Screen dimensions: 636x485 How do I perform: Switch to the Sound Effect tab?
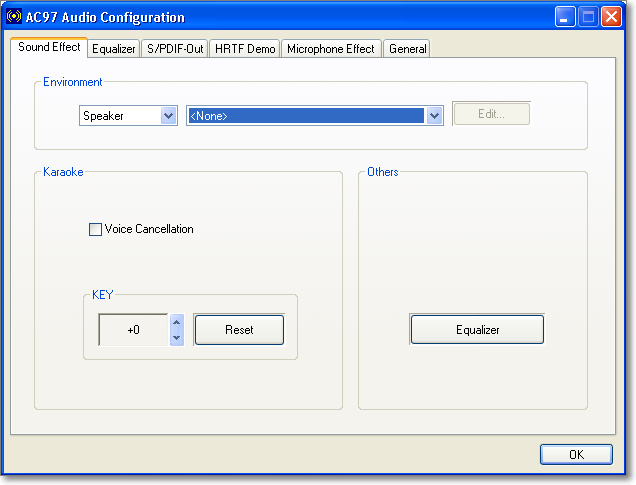tap(49, 47)
